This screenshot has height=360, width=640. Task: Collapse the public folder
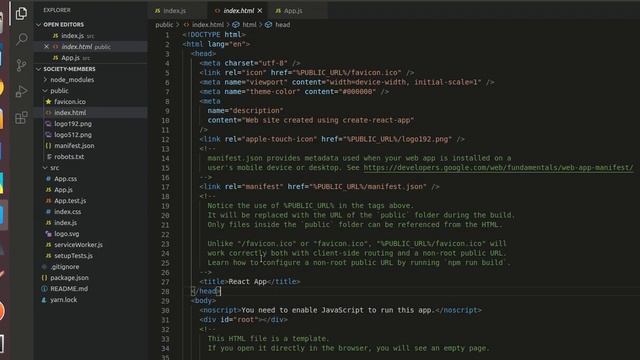click(59, 91)
